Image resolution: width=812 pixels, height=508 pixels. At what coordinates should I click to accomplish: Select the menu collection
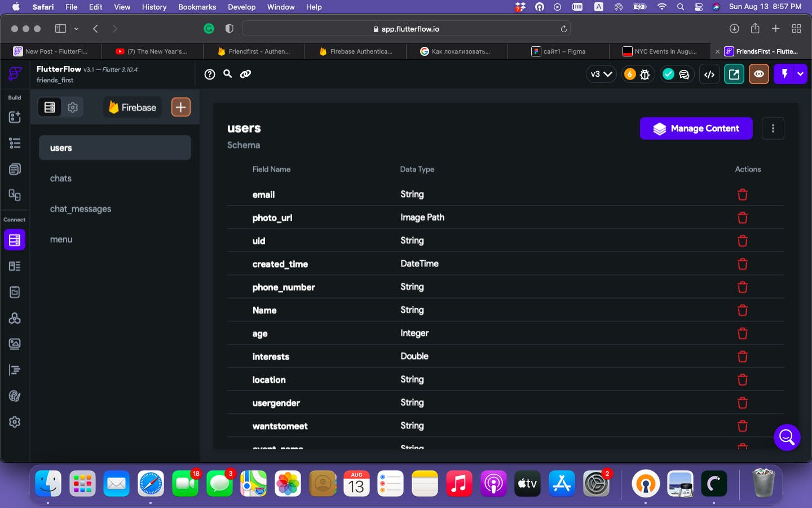(x=115, y=239)
